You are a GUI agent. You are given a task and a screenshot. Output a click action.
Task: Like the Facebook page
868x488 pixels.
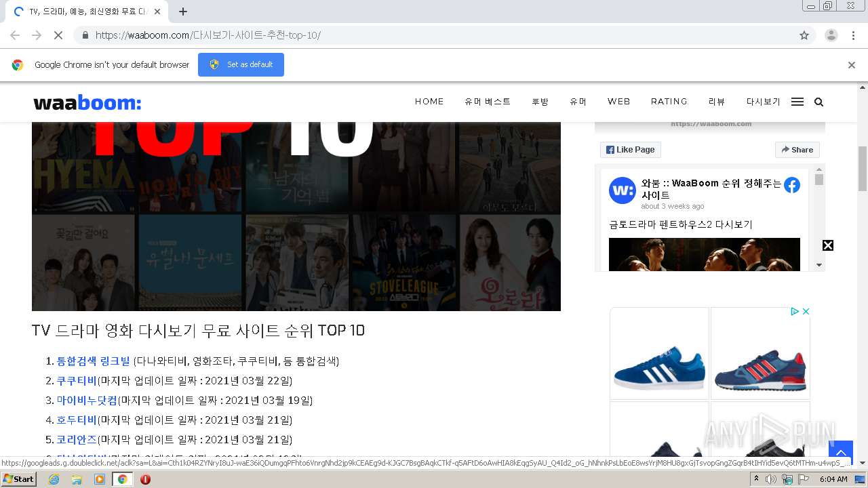coord(631,150)
